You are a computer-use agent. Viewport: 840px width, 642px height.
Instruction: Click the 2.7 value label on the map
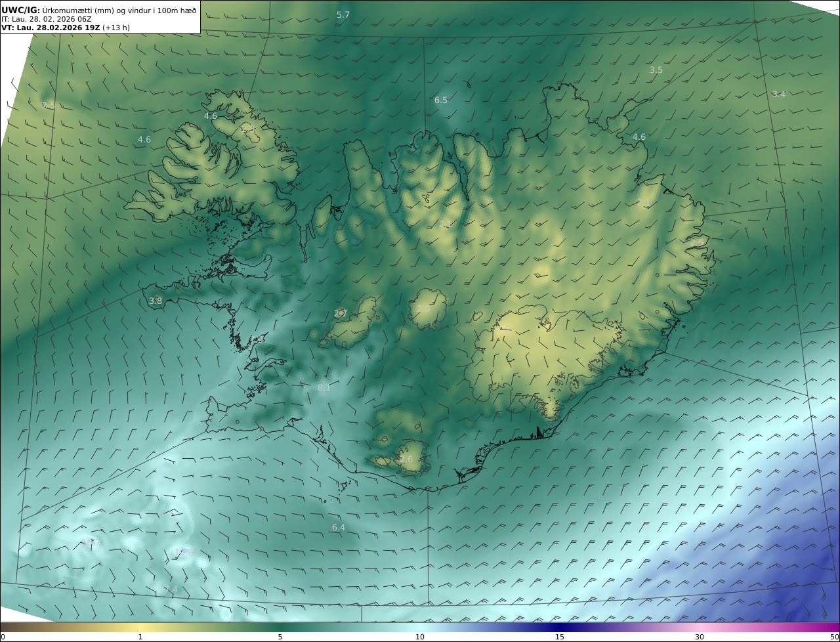coord(341,314)
